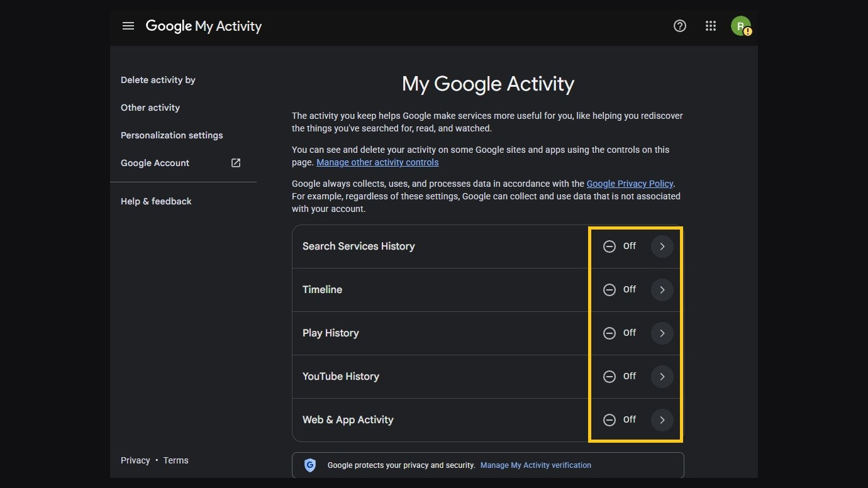Click the external link icon beside Google Account
This screenshot has width=868, height=488.
tap(236, 163)
